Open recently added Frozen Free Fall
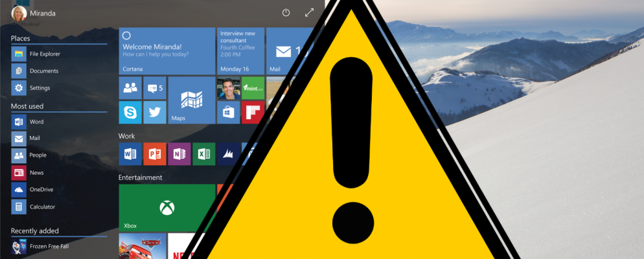This screenshot has height=259, width=644. point(40,246)
